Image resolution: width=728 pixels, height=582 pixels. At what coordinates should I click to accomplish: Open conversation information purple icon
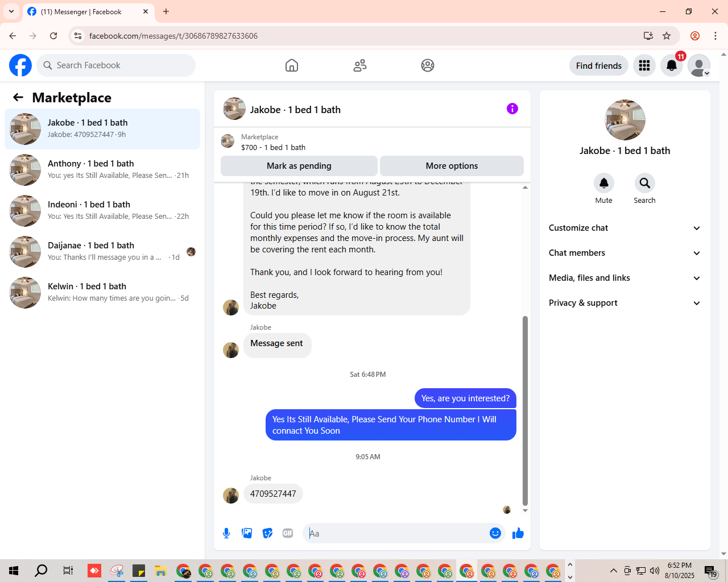(x=512, y=109)
